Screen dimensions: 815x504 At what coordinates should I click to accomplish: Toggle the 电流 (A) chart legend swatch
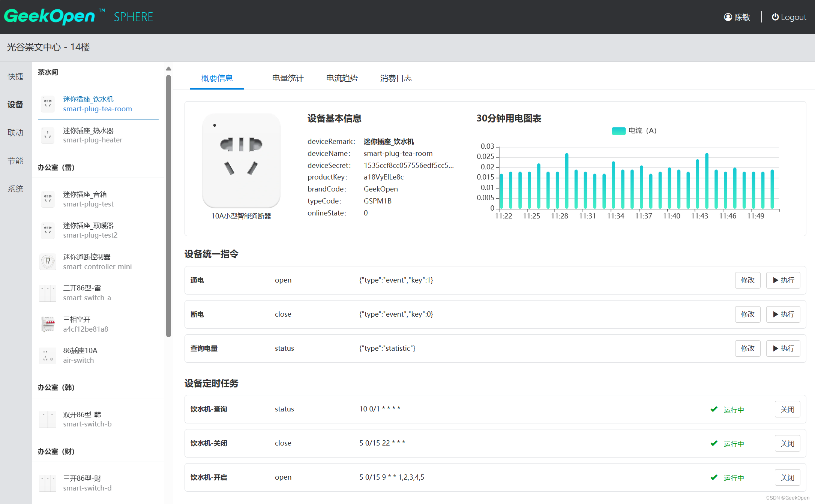618,131
